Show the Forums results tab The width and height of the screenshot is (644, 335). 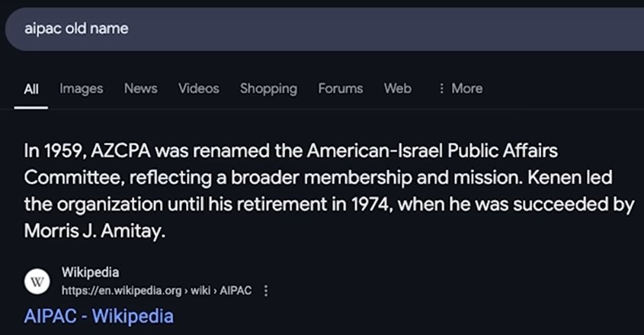(341, 89)
